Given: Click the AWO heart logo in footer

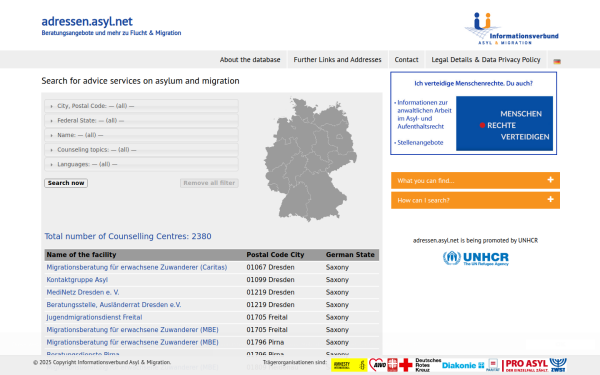Looking at the screenshot, I should click(x=377, y=365).
